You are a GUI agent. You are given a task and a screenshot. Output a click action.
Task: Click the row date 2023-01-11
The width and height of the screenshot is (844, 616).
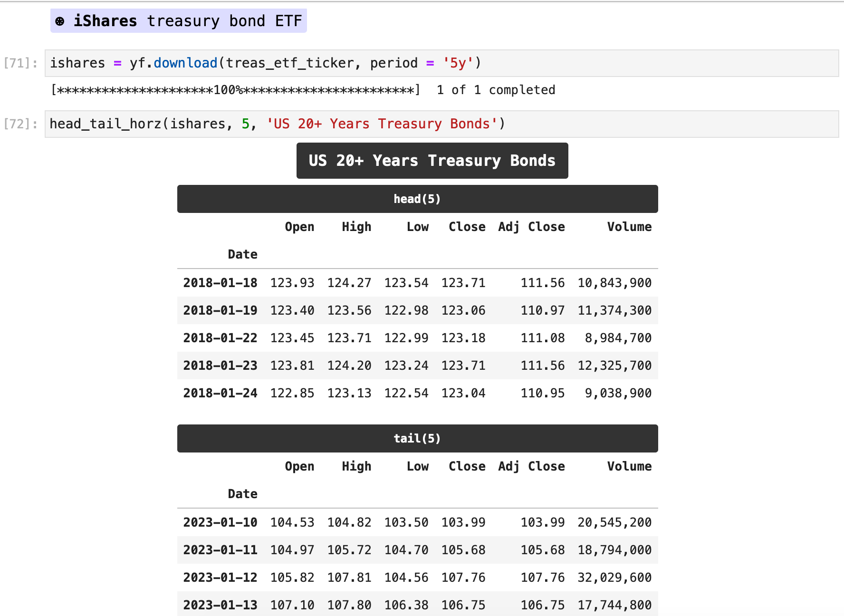(220, 550)
